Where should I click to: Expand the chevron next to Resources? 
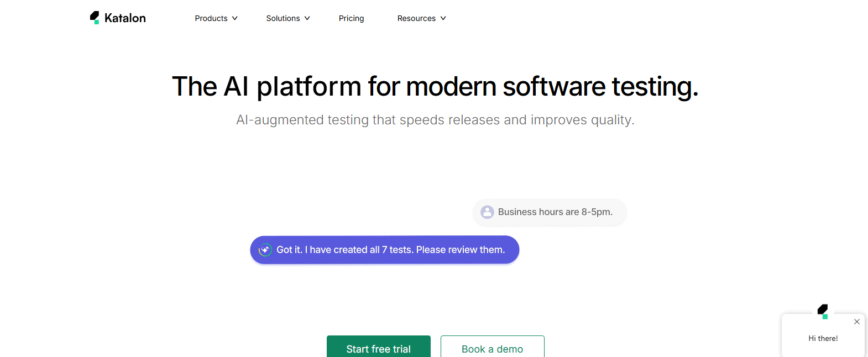(443, 18)
